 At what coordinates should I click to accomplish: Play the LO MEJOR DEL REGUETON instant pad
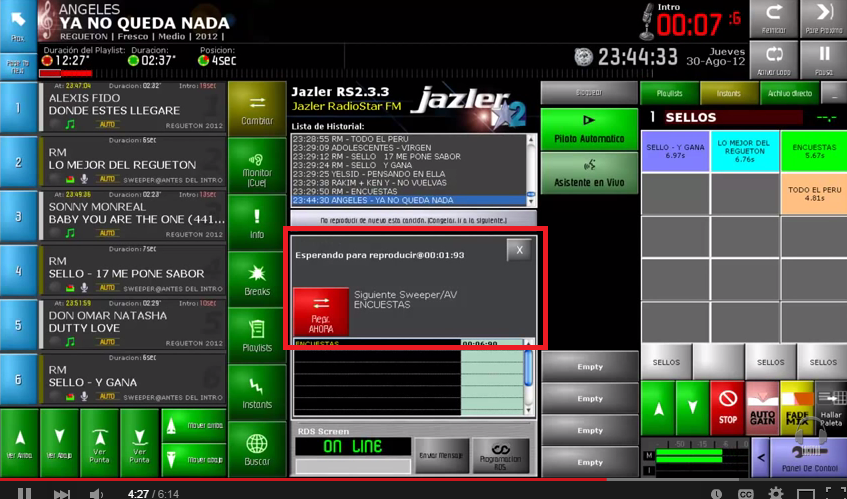pos(744,151)
